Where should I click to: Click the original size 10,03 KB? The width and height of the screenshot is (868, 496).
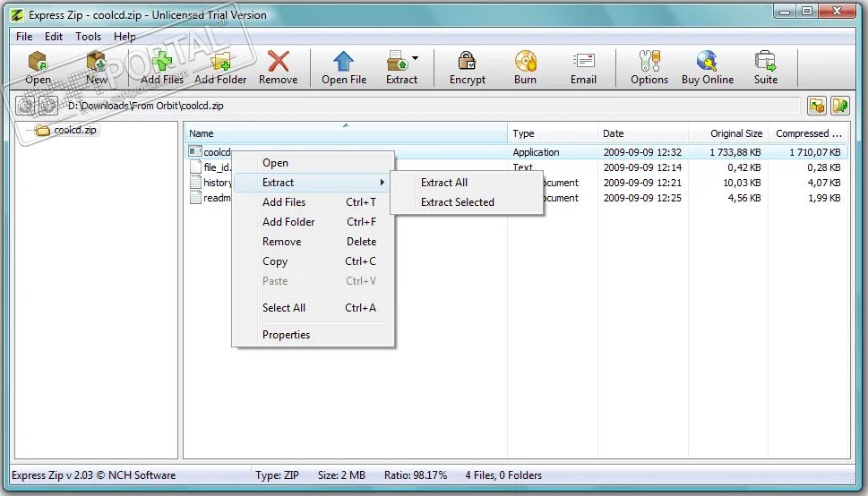(x=742, y=182)
